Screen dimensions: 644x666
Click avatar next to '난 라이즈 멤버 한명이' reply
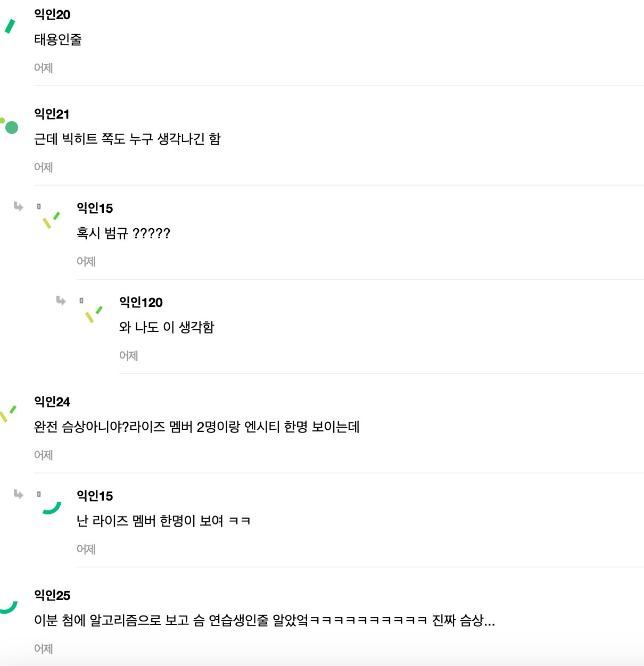52,507
